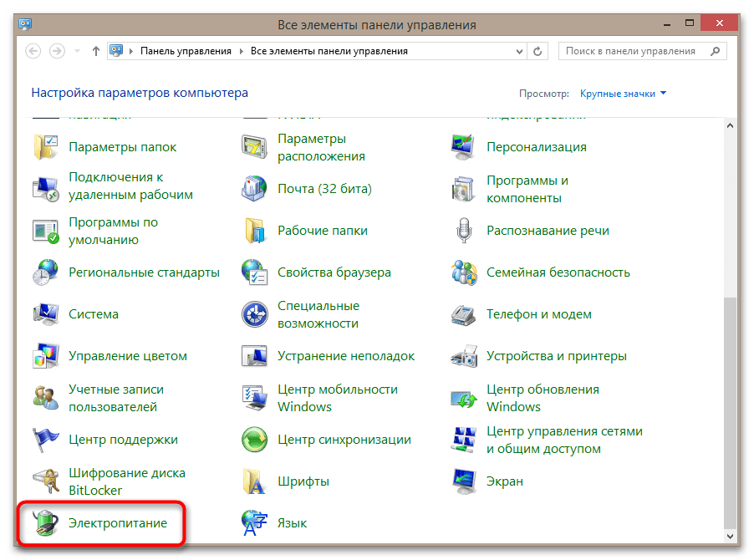The width and height of the screenshot is (754, 560).
Task: Open the Экран link
Action: tap(504, 481)
